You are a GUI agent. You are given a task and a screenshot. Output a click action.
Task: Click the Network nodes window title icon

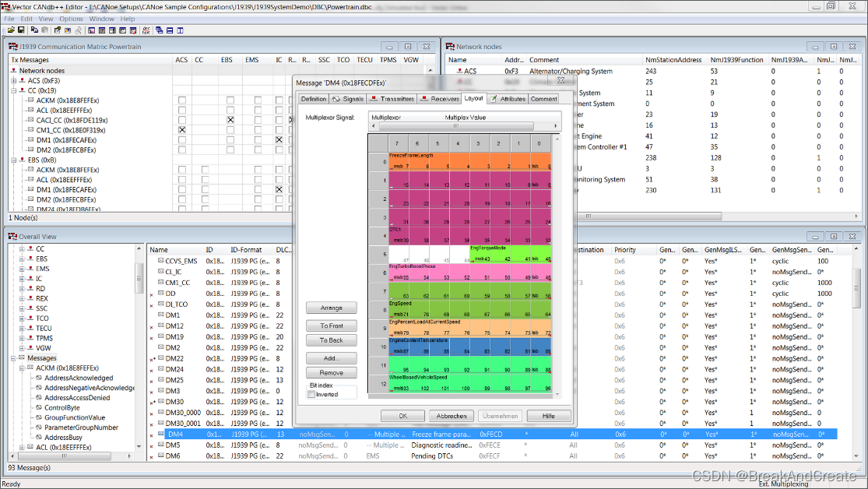click(x=450, y=47)
